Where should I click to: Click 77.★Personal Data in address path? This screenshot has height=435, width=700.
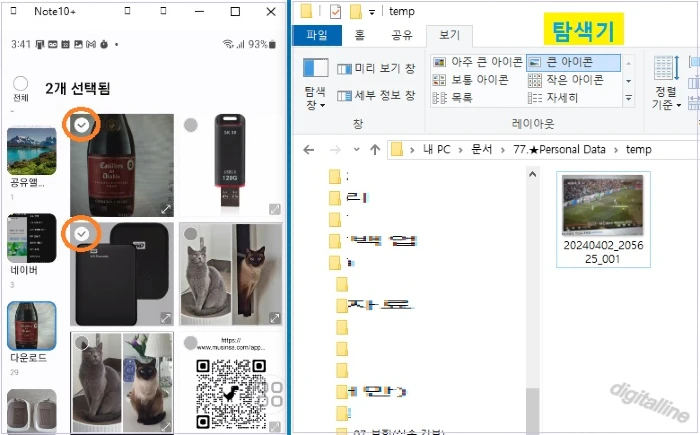click(559, 150)
